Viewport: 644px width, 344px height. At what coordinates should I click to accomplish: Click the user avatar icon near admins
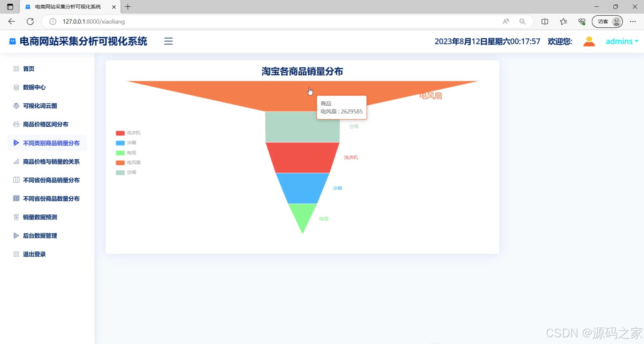point(589,41)
